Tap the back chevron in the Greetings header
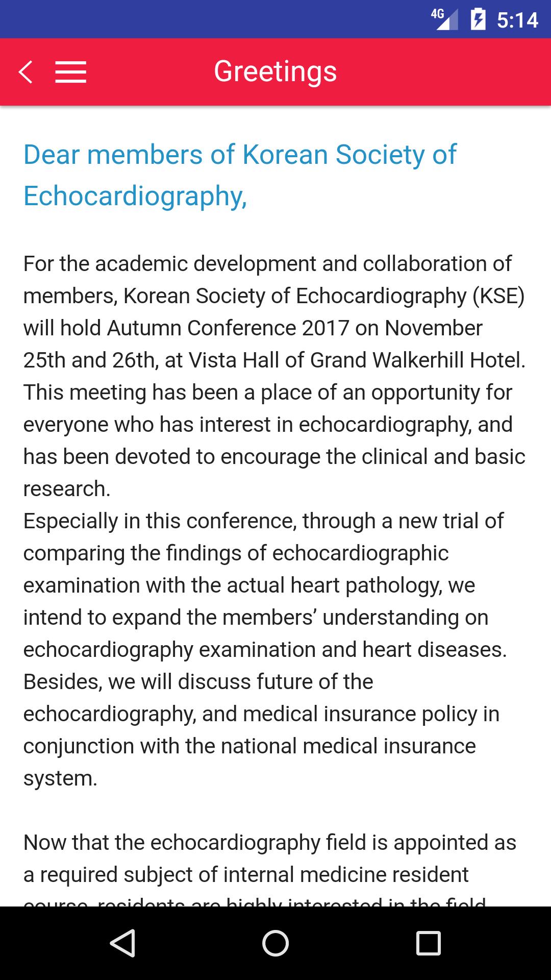551x980 pixels. click(26, 71)
